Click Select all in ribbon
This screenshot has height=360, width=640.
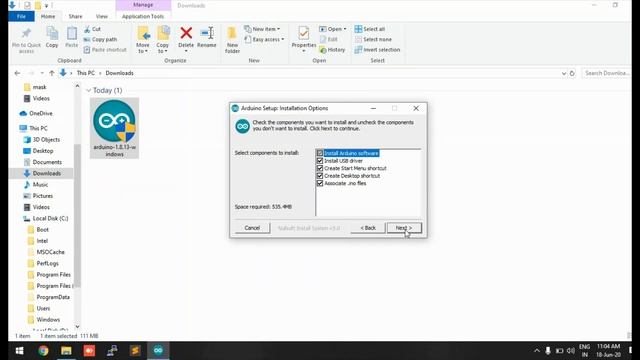coord(369,29)
